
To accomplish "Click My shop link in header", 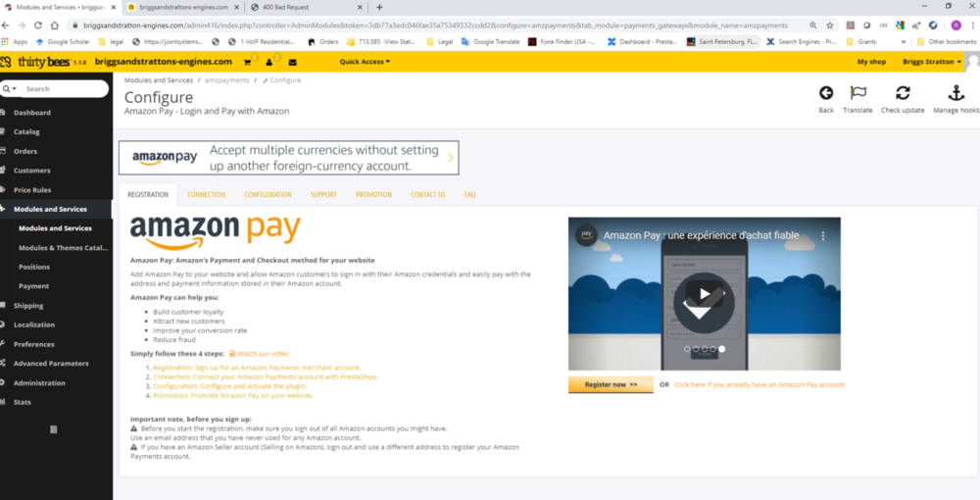I will click(x=871, y=62).
